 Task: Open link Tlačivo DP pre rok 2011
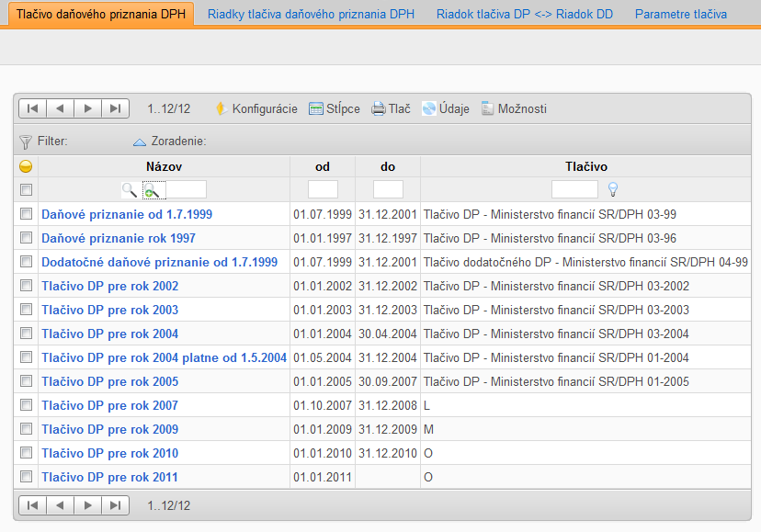[109, 477]
